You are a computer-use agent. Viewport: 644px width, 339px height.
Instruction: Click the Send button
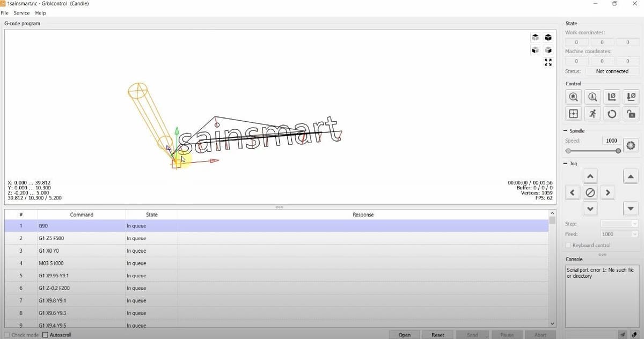[x=472, y=335]
